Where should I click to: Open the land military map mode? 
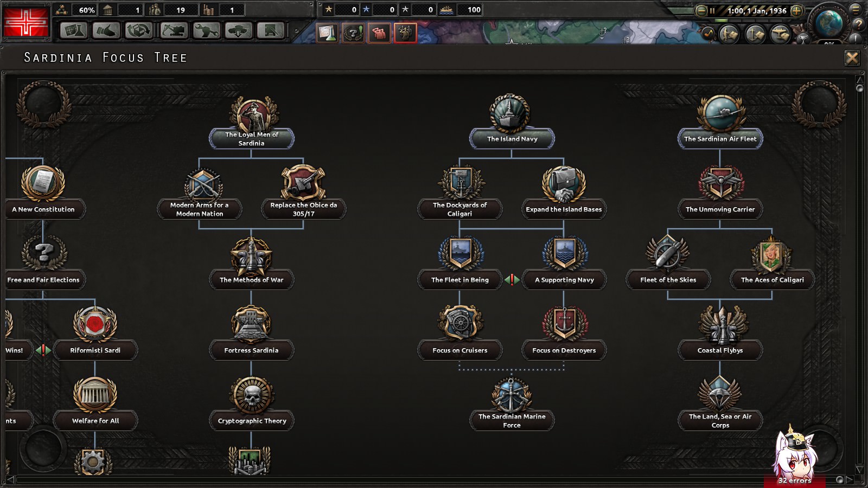[729, 34]
